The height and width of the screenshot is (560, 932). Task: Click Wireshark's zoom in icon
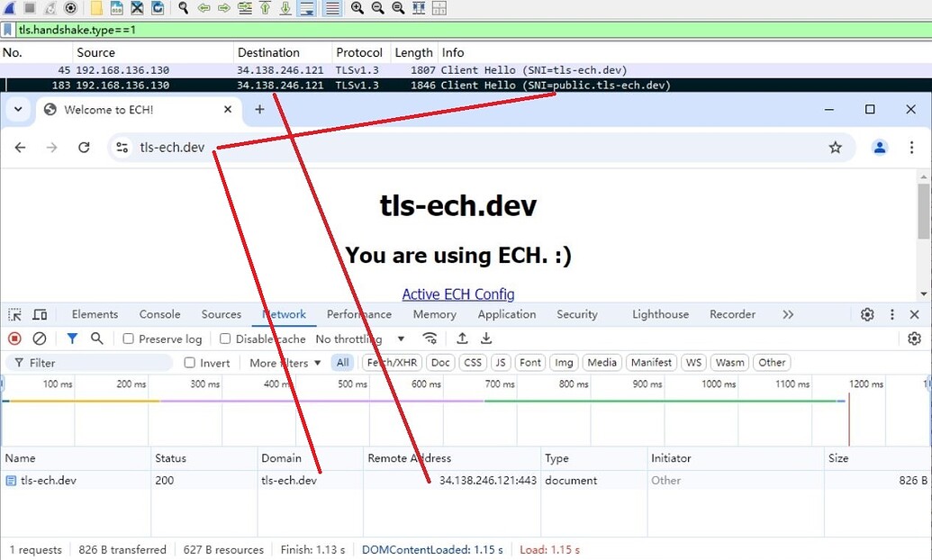click(357, 8)
